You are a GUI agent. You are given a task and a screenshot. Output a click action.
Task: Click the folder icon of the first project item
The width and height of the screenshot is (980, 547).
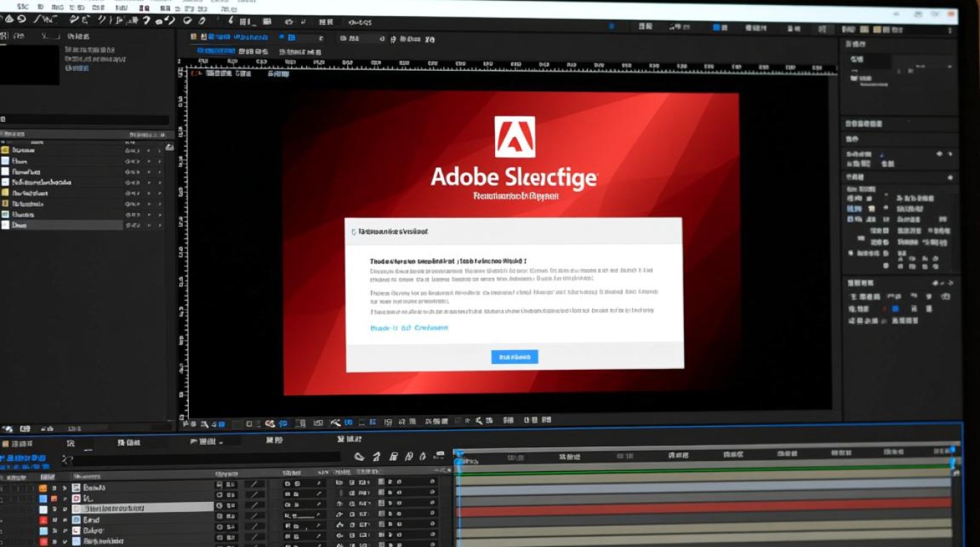pos(6,150)
